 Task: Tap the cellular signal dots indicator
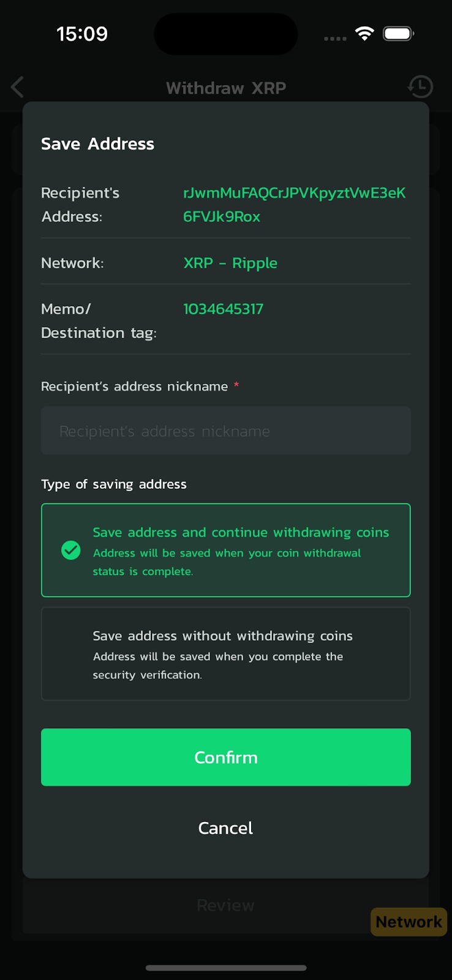pos(334,37)
